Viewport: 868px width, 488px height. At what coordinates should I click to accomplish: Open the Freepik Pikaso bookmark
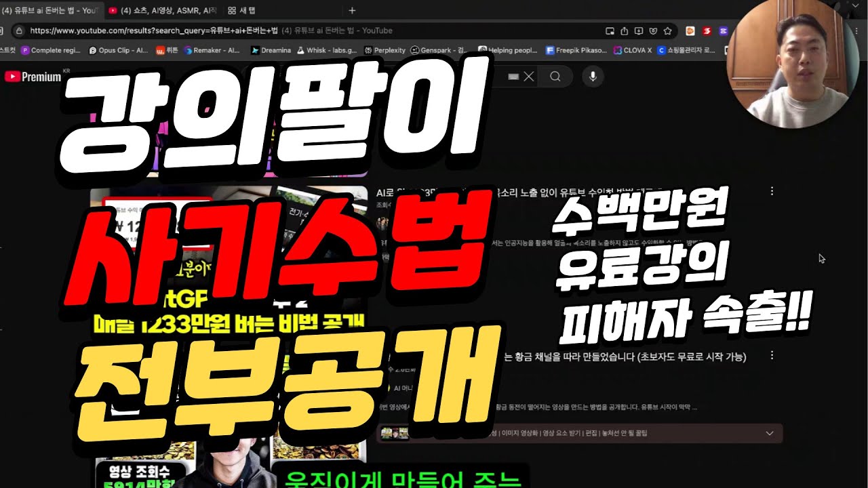click(576, 50)
